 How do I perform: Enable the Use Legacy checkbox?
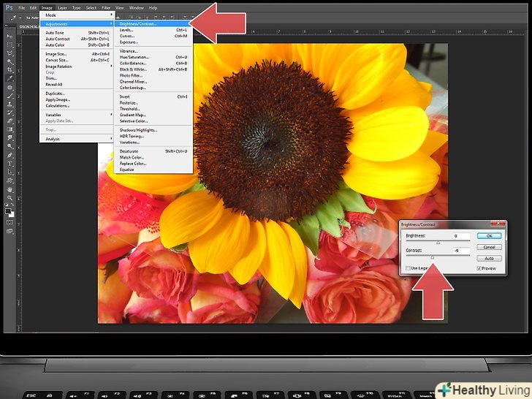point(408,268)
